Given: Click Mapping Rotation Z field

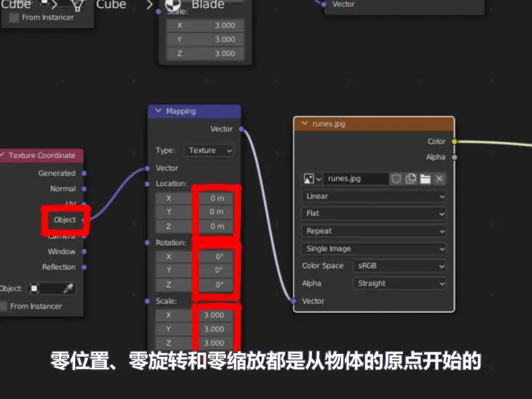Looking at the screenshot, I should (x=195, y=285).
